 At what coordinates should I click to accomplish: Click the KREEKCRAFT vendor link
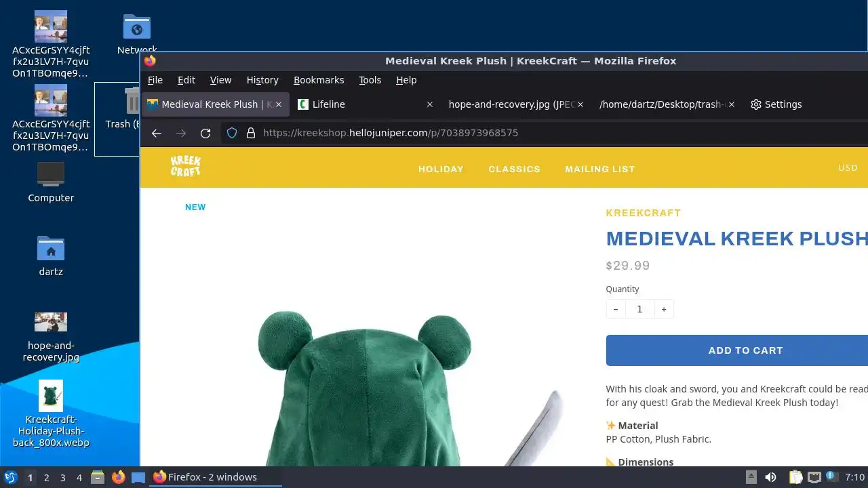click(x=643, y=213)
